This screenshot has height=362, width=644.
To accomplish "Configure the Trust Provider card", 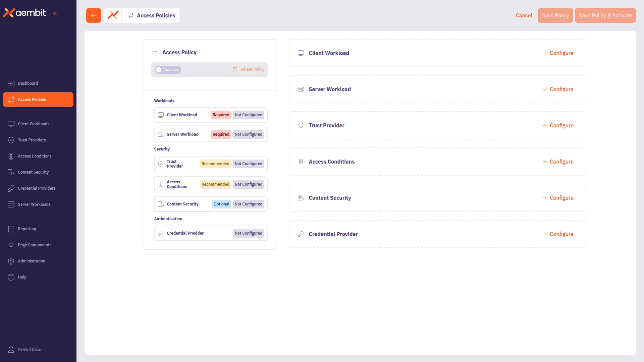I will 558,125.
